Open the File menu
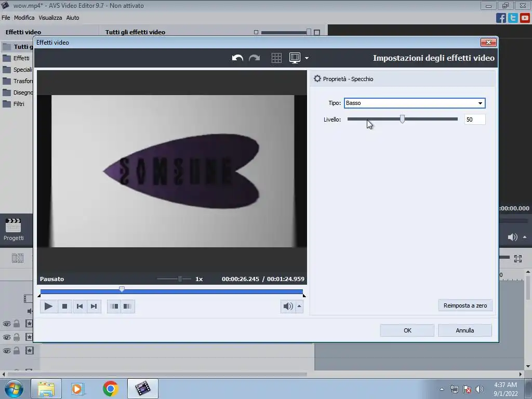The height and width of the screenshot is (399, 532). pos(6,18)
